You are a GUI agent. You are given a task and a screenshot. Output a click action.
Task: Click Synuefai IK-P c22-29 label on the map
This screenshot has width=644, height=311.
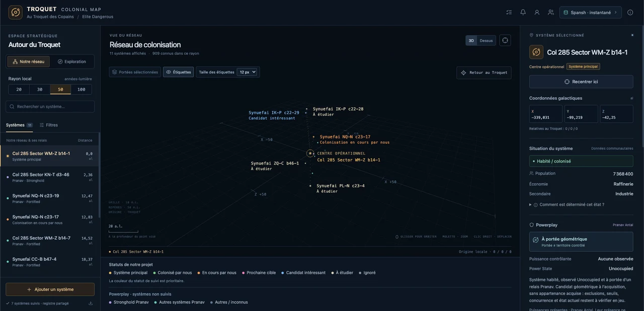[x=274, y=113]
